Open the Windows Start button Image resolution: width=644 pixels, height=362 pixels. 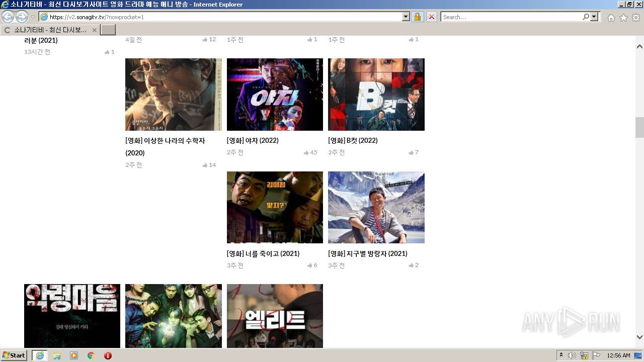pos(14,355)
